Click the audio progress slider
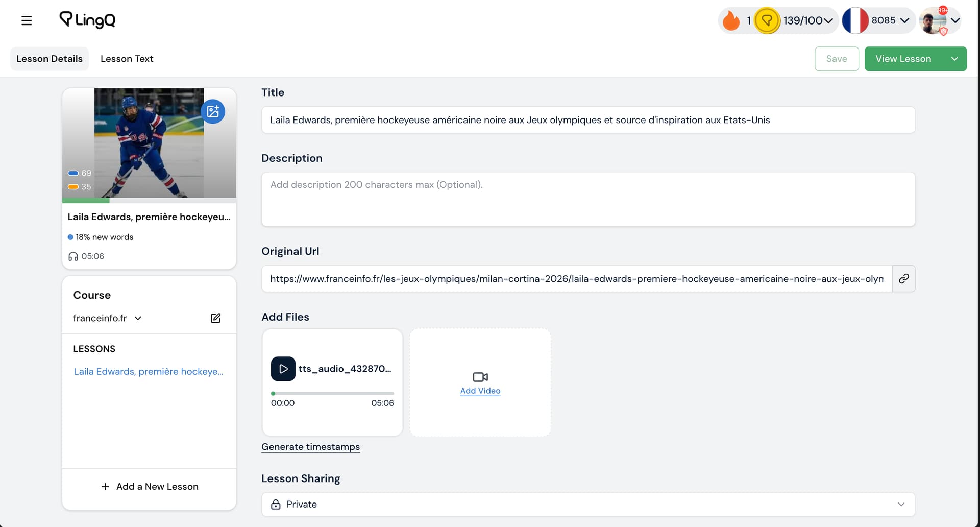 click(x=332, y=393)
